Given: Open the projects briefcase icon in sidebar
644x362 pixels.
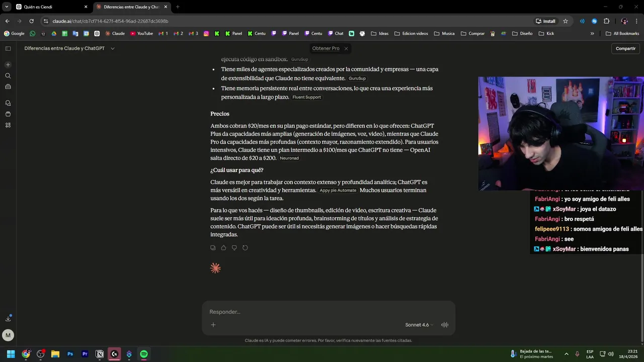Looking at the screenshot, I should (x=8, y=86).
